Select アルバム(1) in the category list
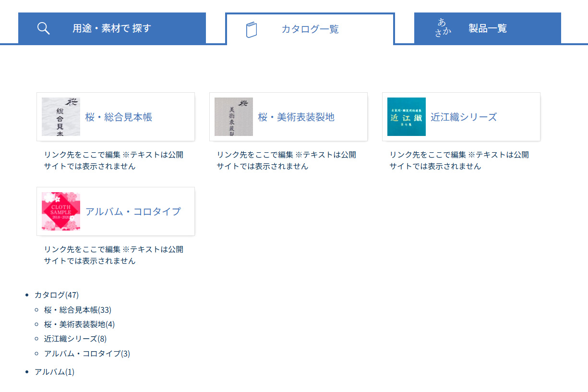Screen dimensions: 588x392 pyautogui.click(x=54, y=371)
